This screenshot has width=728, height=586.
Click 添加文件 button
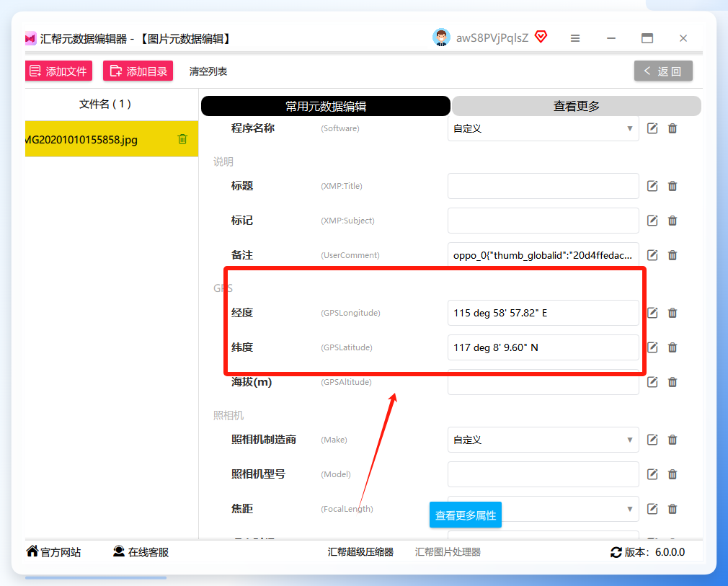coord(58,71)
